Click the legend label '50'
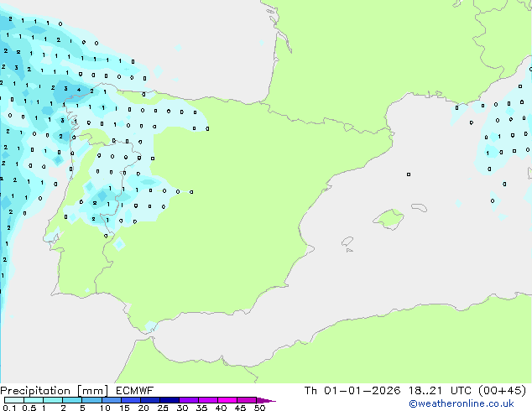This screenshot has width=532, height=411. [259, 408]
